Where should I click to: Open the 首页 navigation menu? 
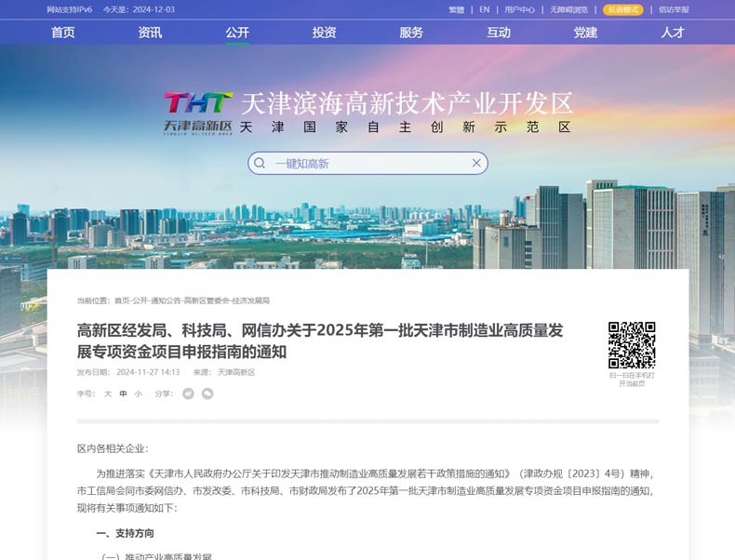pos(63,33)
